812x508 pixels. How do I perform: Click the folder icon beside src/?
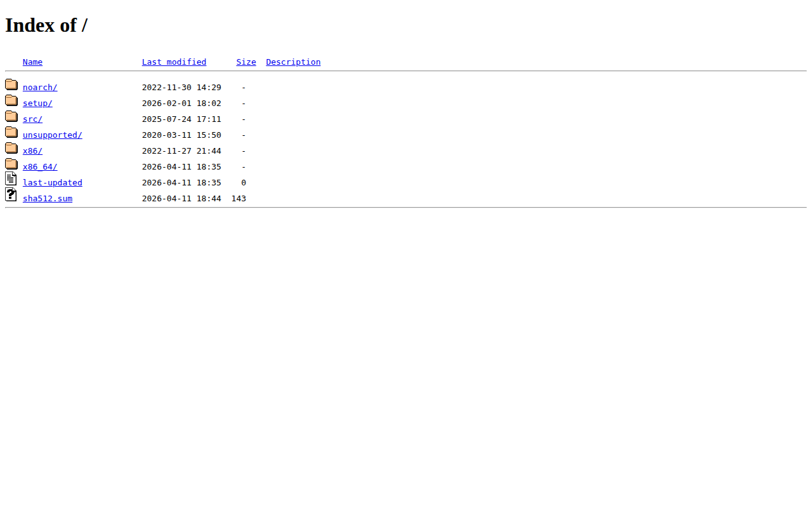click(11, 117)
